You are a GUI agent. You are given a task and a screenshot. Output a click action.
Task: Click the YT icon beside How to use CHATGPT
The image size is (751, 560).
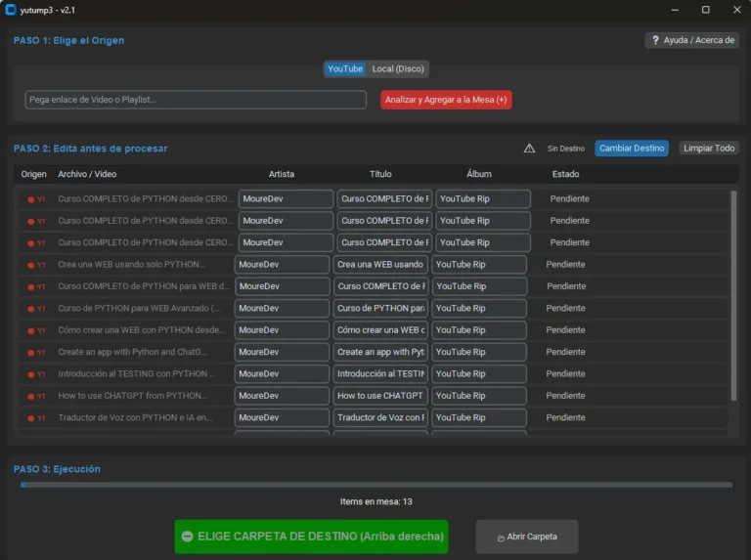pos(35,396)
